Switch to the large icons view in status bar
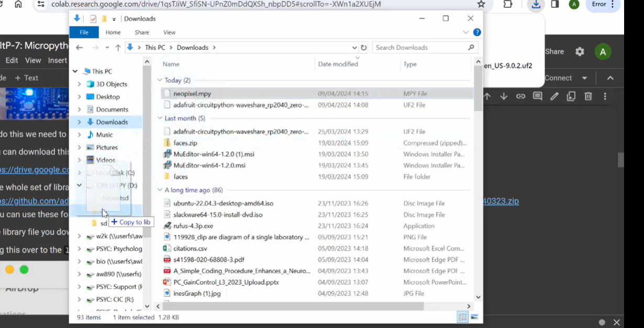Screen dimensions: 644x328 tap(474, 317)
